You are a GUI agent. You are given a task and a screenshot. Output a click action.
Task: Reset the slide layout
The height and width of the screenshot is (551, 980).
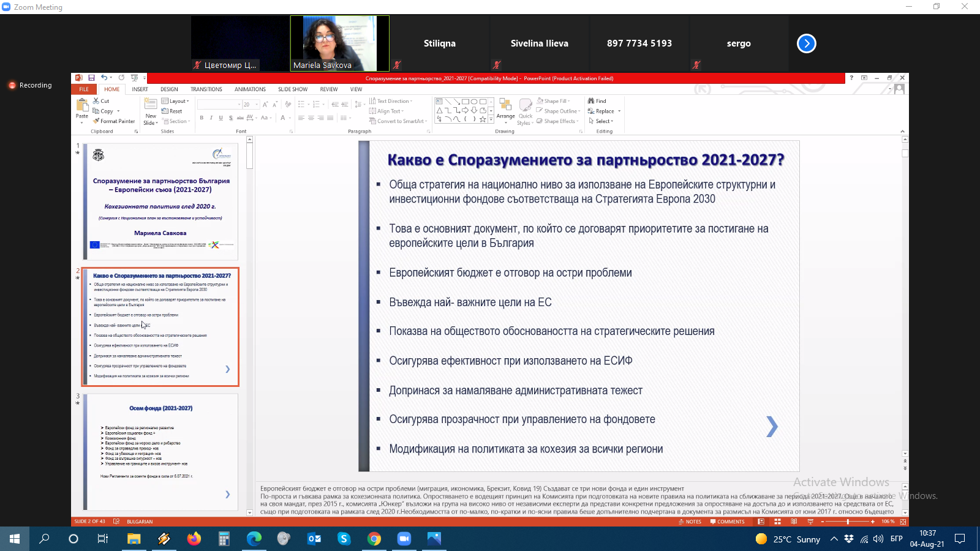(172, 111)
